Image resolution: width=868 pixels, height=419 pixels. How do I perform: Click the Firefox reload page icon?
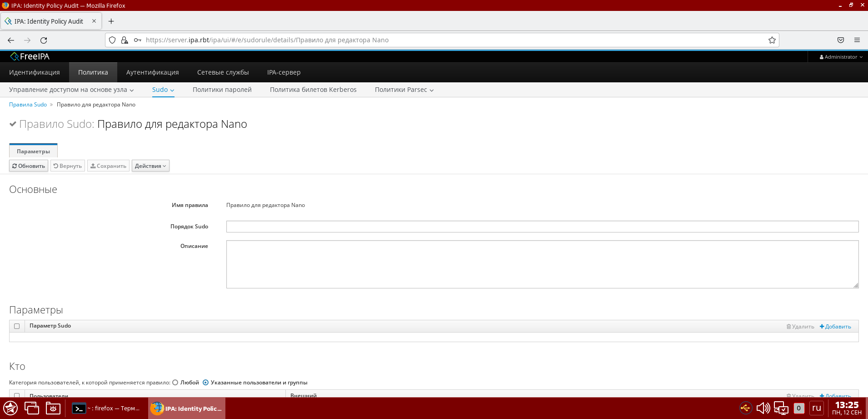click(x=44, y=40)
